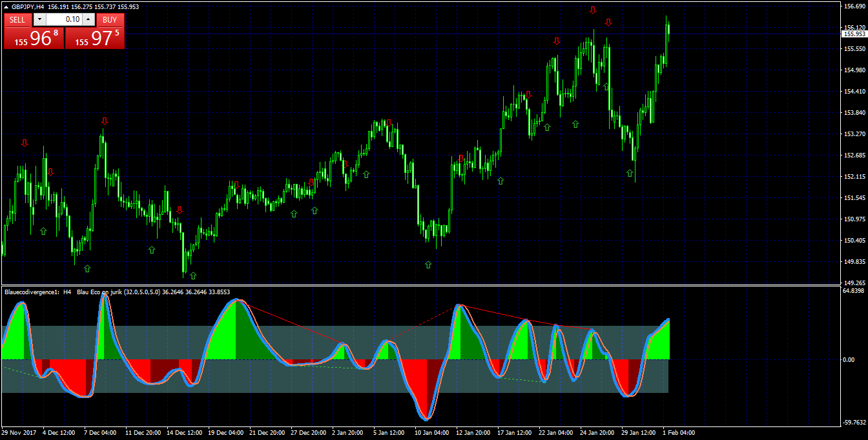Click the current price tag 155.953
Image resolution: width=868 pixels, height=440 pixels.
[854, 34]
